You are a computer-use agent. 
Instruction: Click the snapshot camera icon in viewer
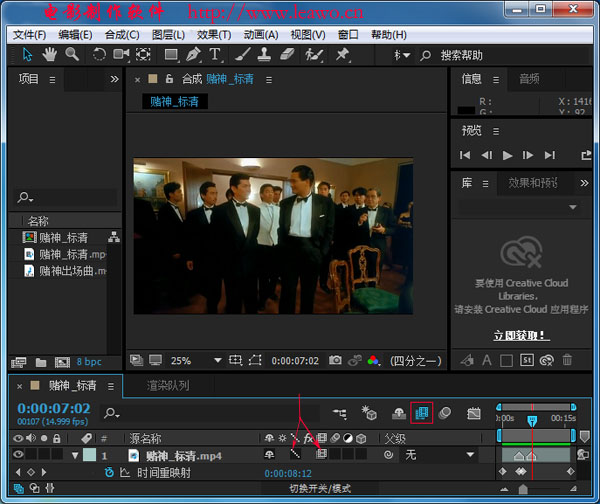(335, 360)
